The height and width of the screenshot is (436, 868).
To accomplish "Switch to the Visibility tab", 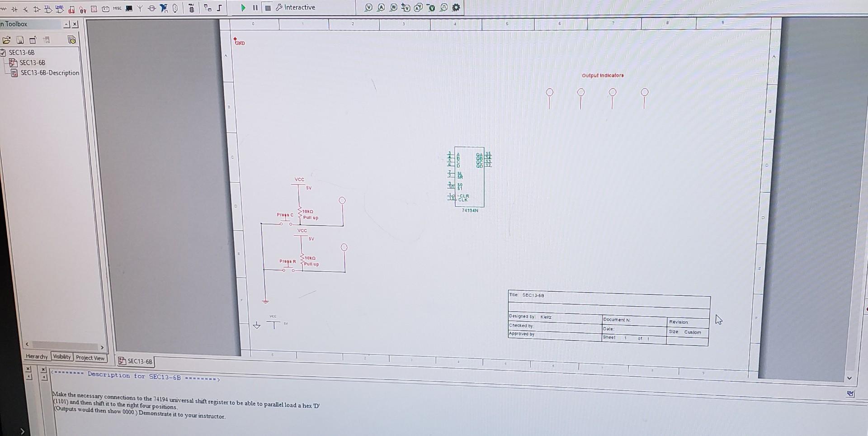I will pos(61,357).
